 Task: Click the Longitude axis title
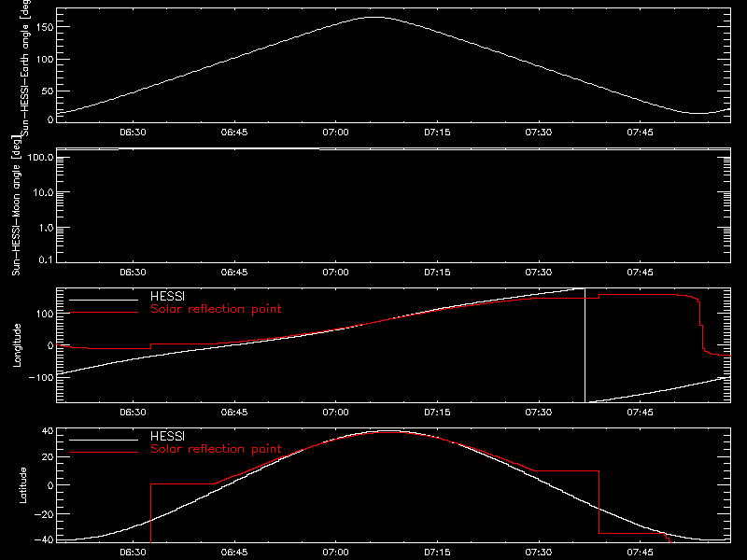(17, 345)
